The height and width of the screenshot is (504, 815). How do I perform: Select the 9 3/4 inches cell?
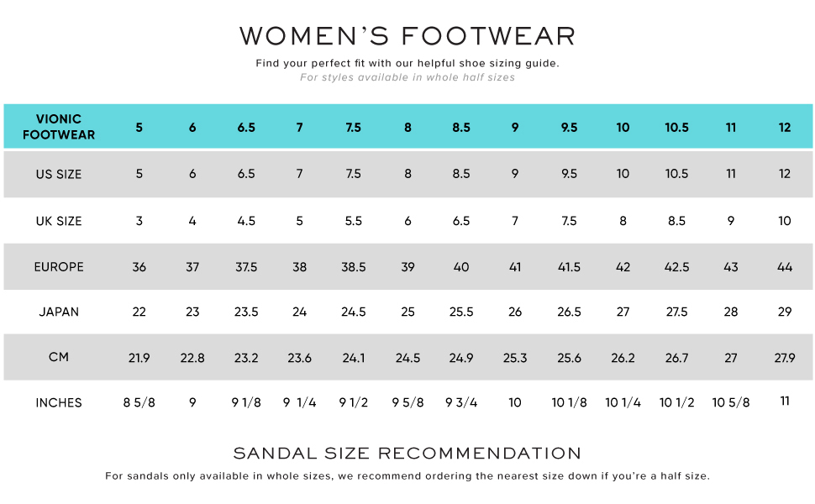pyautogui.click(x=461, y=402)
